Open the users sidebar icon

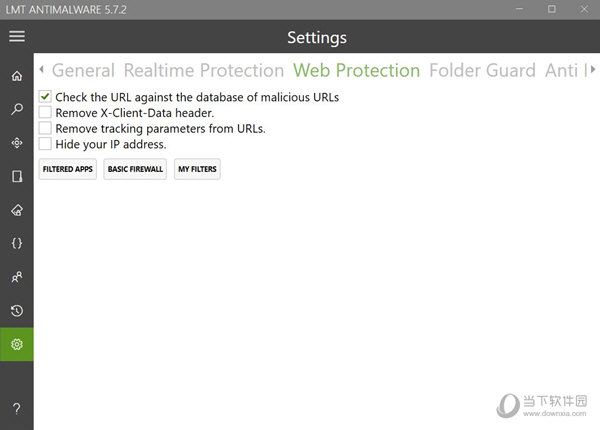17,277
